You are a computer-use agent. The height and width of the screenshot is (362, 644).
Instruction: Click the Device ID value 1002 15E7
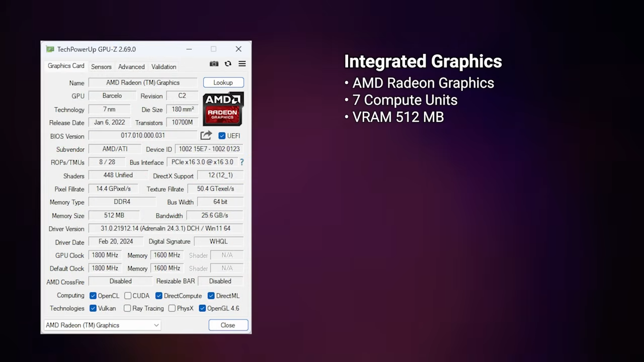point(209,149)
